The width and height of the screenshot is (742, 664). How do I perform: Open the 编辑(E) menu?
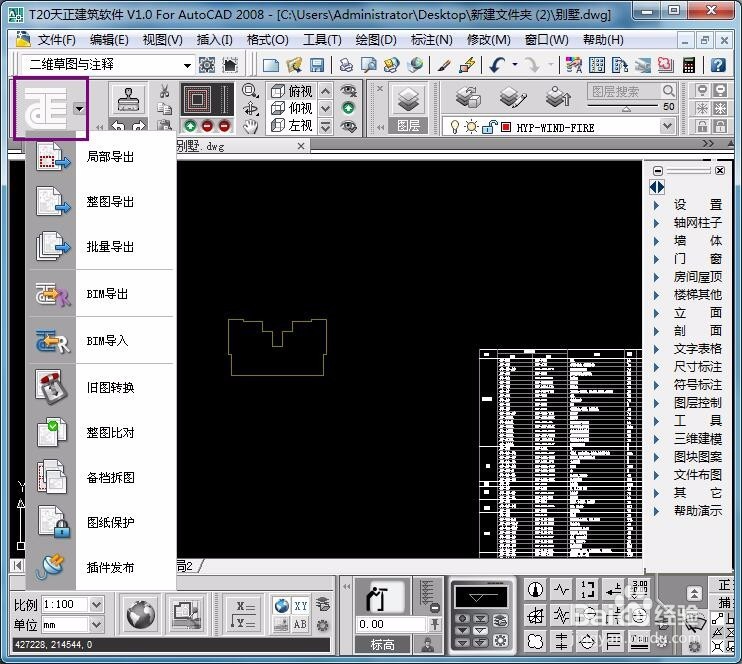coord(109,40)
